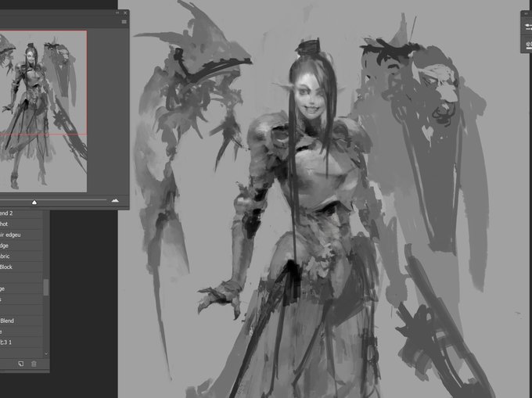Image resolution: width=532 pixels, height=398 pixels.
Task: Select the 'Block' brush preset
Action: point(21,267)
